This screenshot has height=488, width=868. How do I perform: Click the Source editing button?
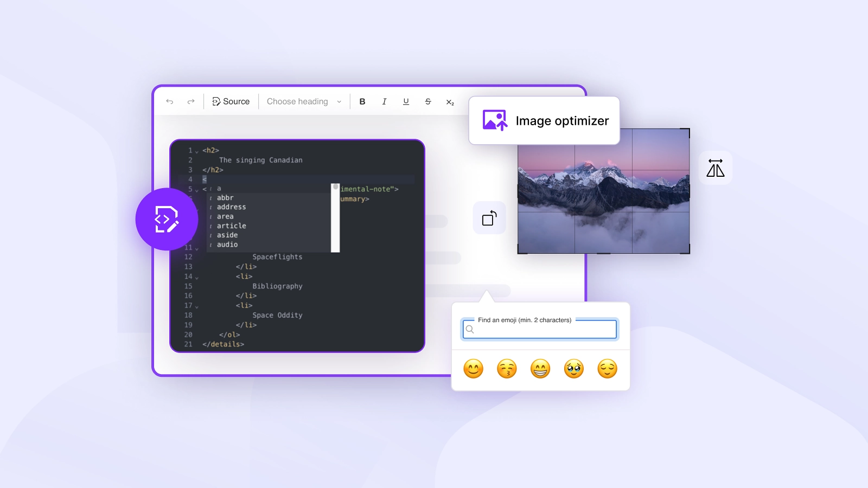(x=231, y=101)
